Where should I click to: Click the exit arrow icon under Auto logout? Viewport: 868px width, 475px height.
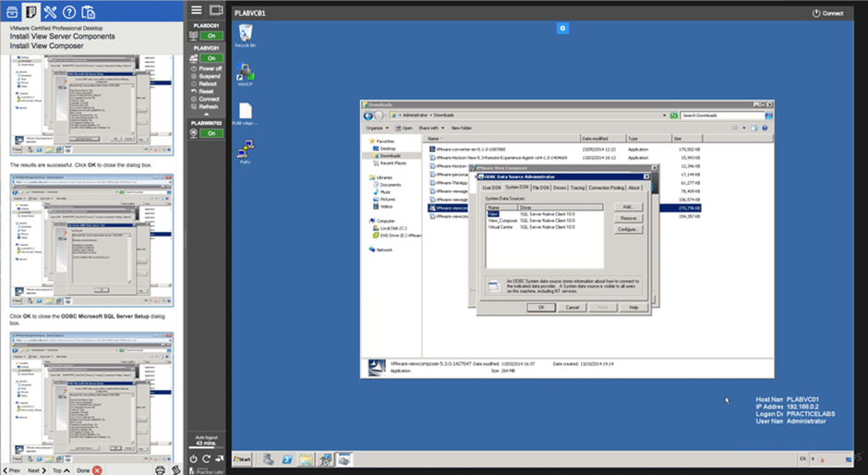click(x=219, y=458)
